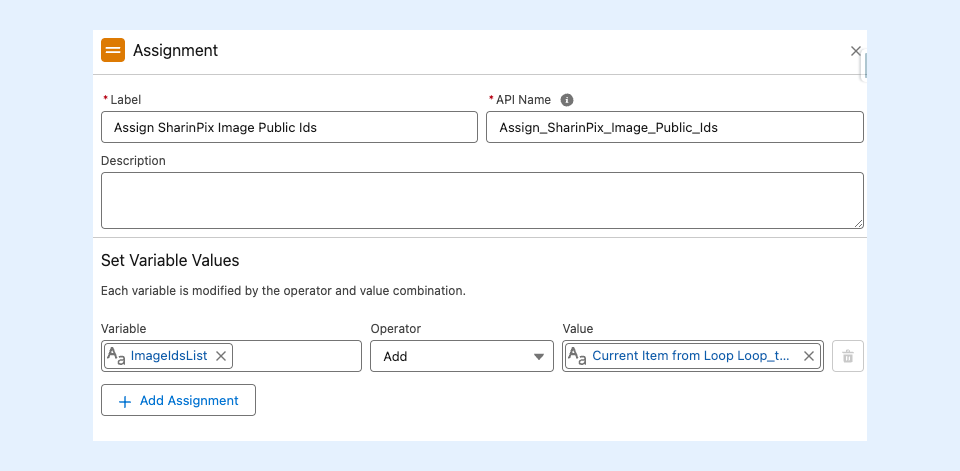Click into the Label input field
The height and width of the screenshot is (471, 960).
[289, 127]
